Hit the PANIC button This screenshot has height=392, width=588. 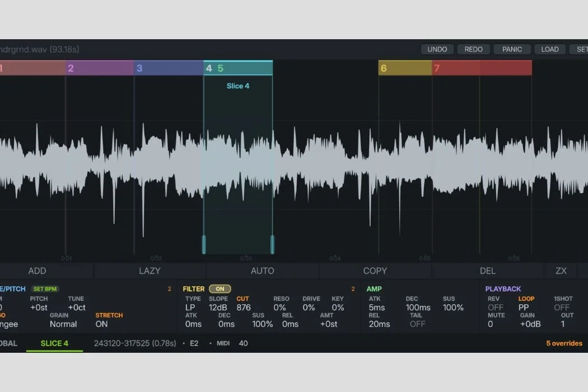512,49
